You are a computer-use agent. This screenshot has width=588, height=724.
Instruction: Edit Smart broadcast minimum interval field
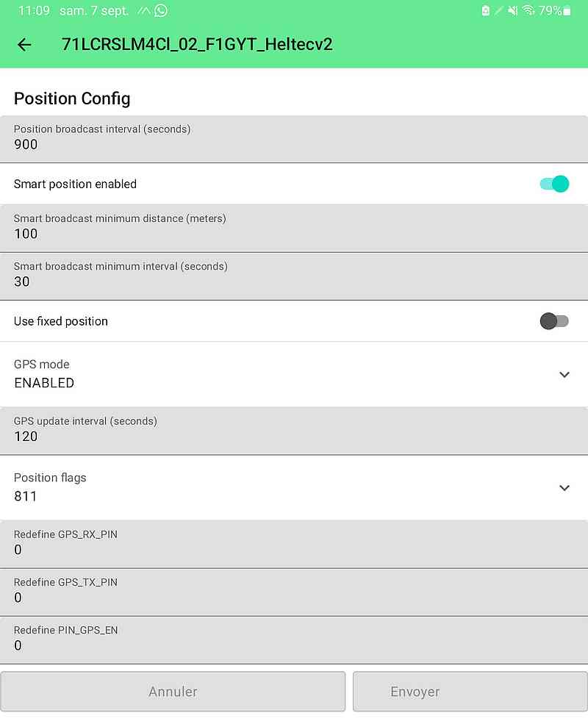tap(294, 276)
